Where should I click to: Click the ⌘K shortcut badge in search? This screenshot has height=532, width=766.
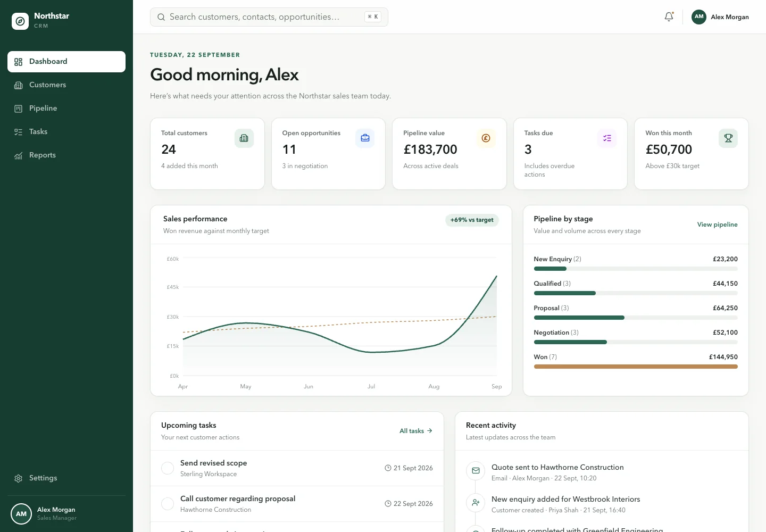click(x=373, y=17)
